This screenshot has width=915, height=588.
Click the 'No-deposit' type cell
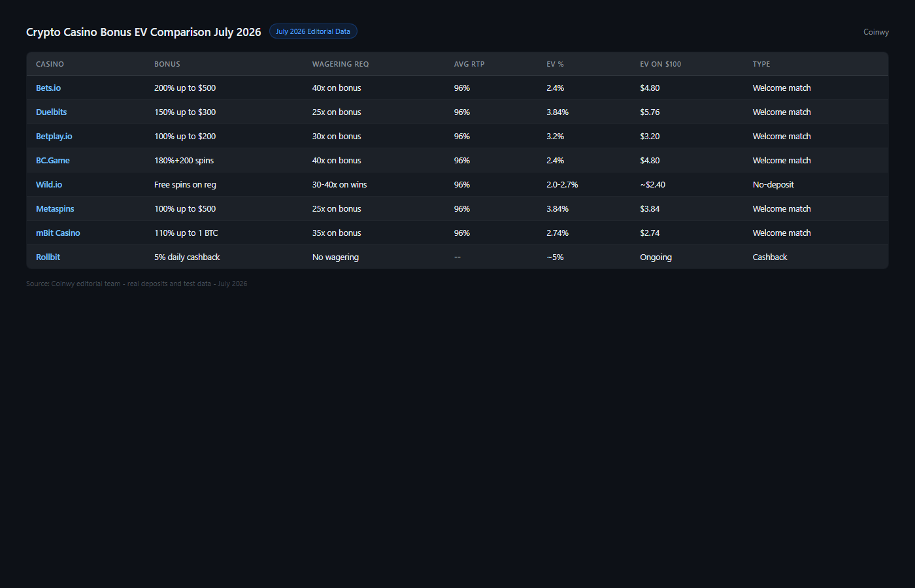click(773, 185)
